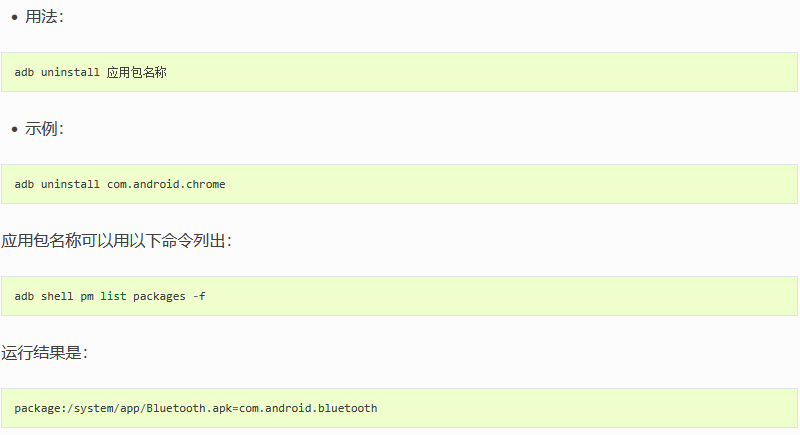Click the text 'com.android.bluetooth' in the output
This screenshot has height=435, width=800.
308,408
